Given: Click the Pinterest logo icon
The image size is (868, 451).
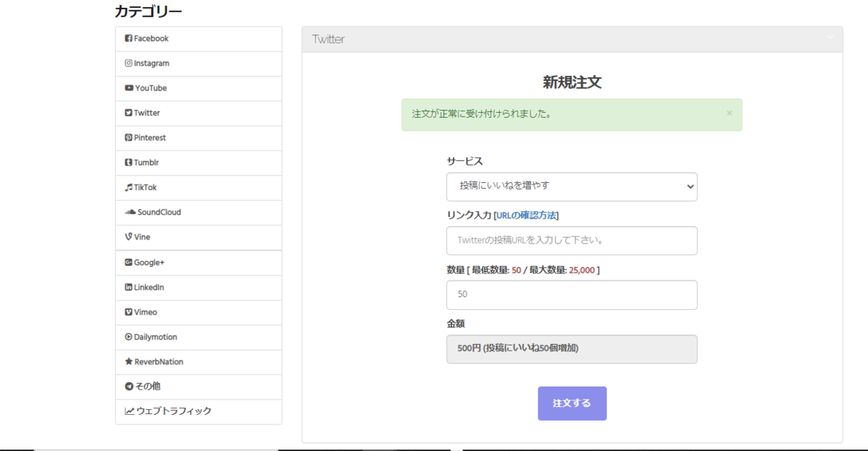Looking at the screenshot, I should pyautogui.click(x=129, y=137).
